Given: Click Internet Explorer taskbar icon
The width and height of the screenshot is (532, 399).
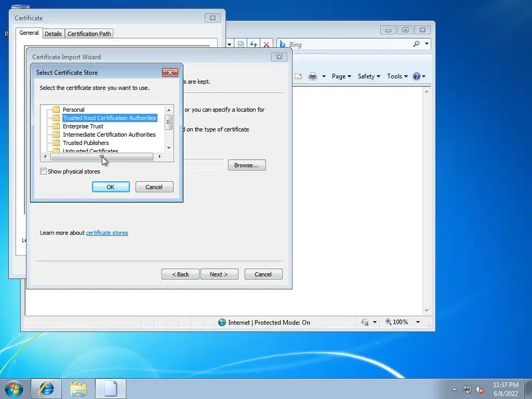Looking at the screenshot, I should 46,389.
